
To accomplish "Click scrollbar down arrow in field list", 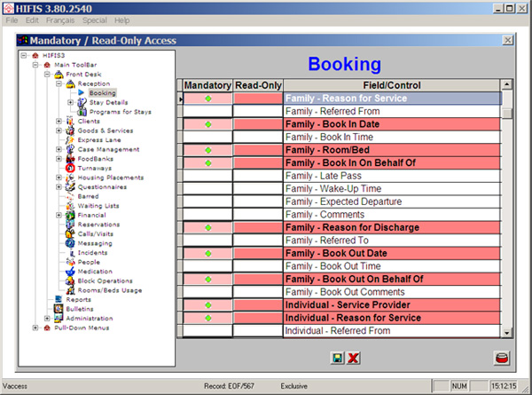I will tap(507, 332).
